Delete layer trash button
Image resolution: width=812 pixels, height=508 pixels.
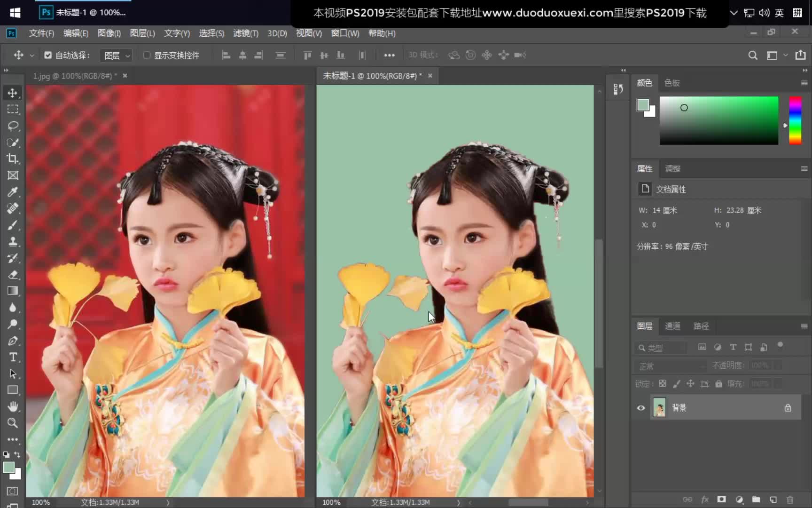point(790,500)
